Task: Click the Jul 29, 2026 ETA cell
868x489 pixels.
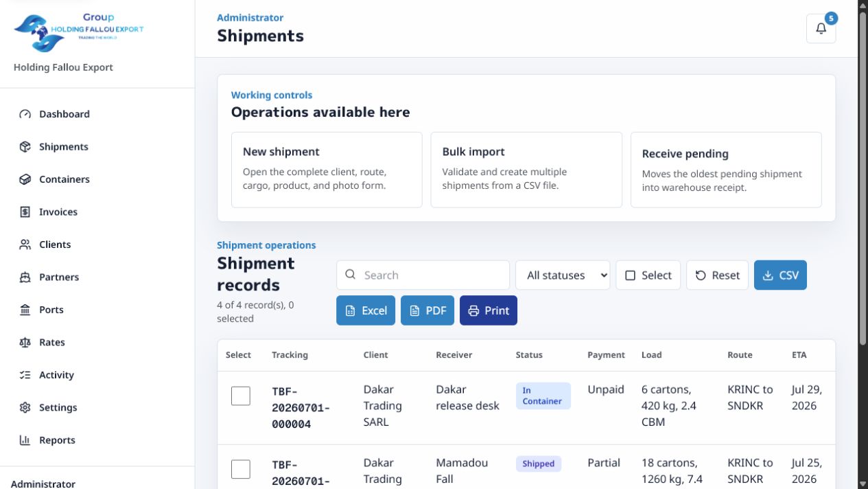Action: pyautogui.click(x=807, y=398)
